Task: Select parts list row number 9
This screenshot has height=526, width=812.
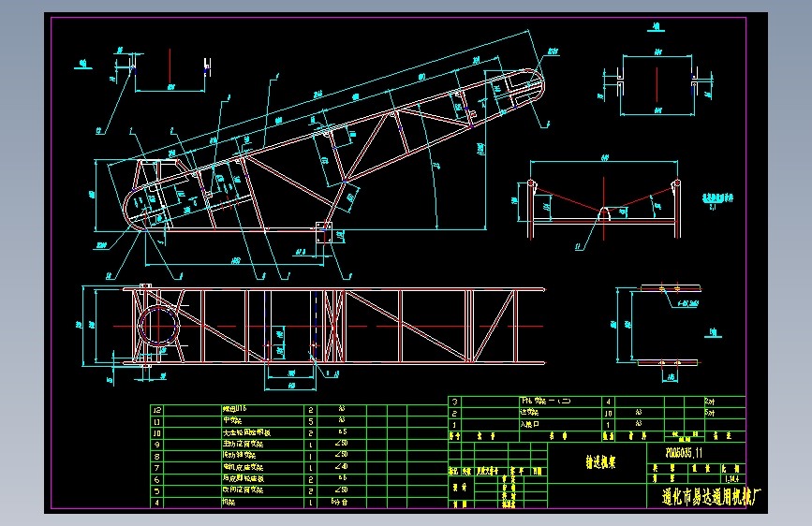Action: tap(157, 445)
